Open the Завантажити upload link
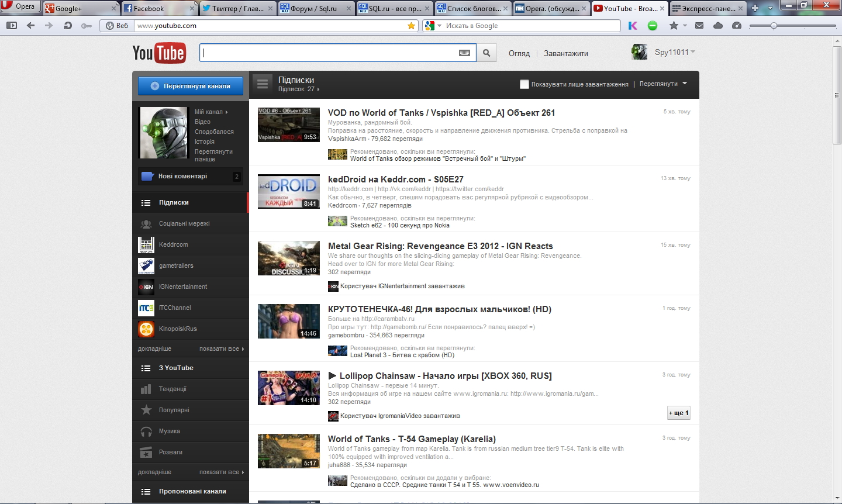This screenshot has height=504, width=842. tap(566, 53)
